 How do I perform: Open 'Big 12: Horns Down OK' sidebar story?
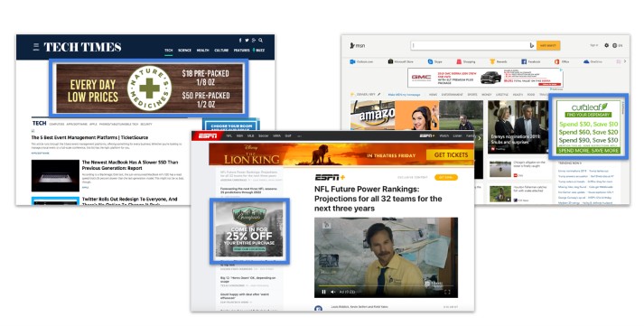[x=248, y=280]
